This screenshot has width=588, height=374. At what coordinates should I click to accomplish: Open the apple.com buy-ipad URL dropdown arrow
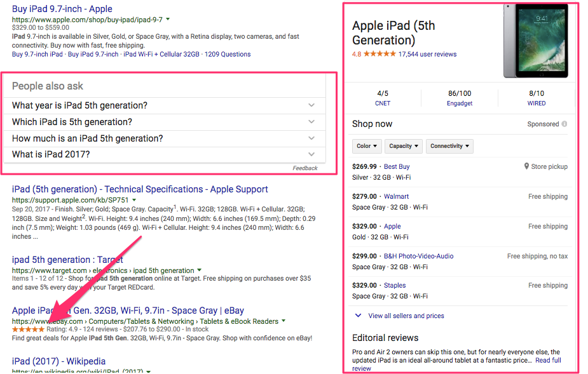coord(168,19)
